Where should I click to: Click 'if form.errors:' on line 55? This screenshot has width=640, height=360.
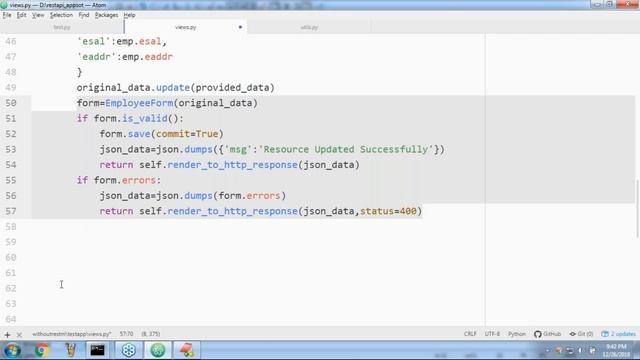click(x=119, y=180)
